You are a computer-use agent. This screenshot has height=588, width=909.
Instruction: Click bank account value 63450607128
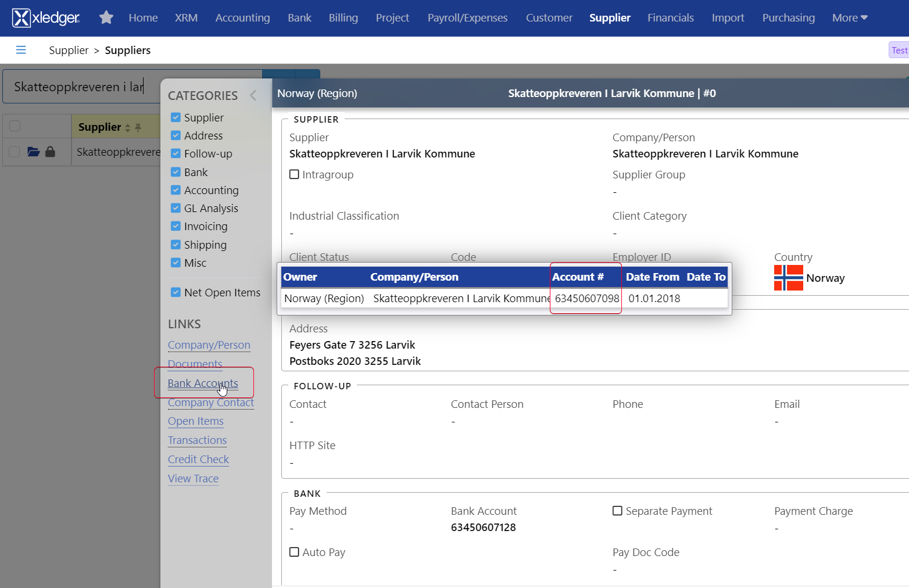click(484, 528)
